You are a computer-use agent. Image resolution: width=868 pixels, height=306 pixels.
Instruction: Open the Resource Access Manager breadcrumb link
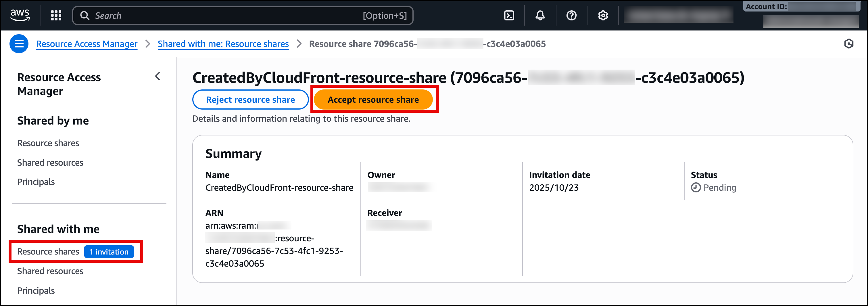coord(87,44)
